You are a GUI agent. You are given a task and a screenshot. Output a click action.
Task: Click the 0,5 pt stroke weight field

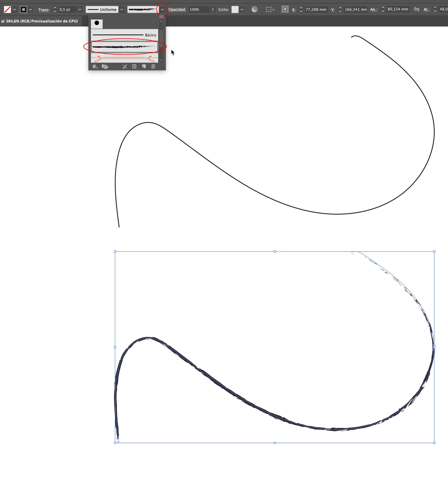(67, 9)
